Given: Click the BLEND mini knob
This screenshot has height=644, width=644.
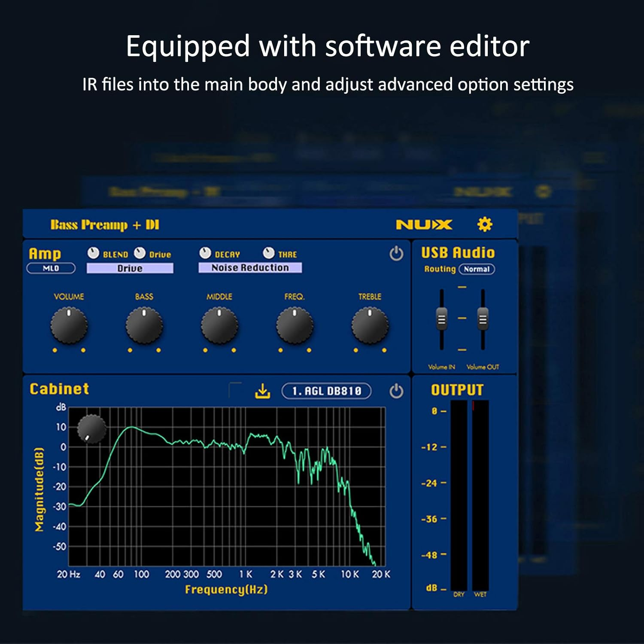Looking at the screenshot, I should [93, 253].
